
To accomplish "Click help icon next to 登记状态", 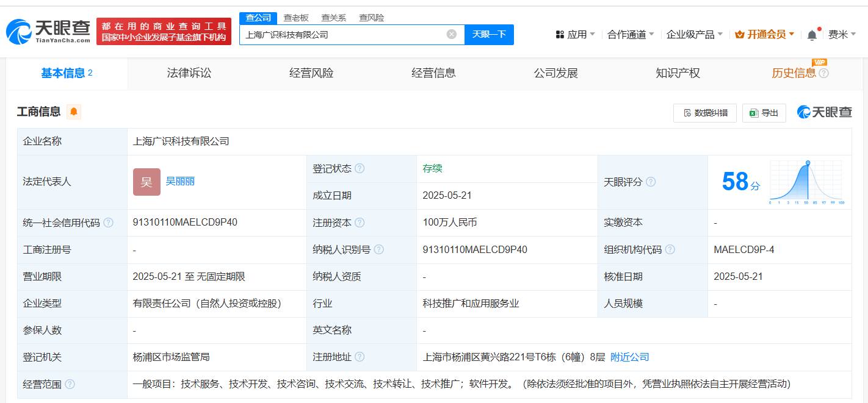I will [x=360, y=168].
